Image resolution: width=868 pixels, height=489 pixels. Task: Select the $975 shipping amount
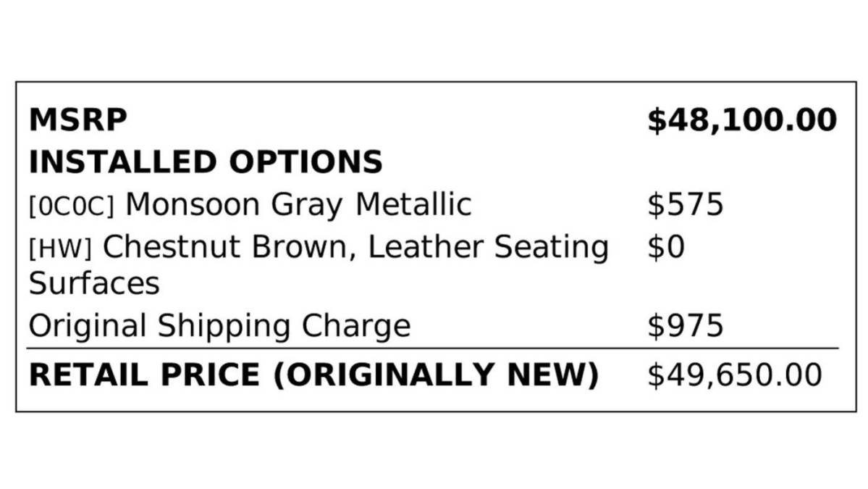686,325
